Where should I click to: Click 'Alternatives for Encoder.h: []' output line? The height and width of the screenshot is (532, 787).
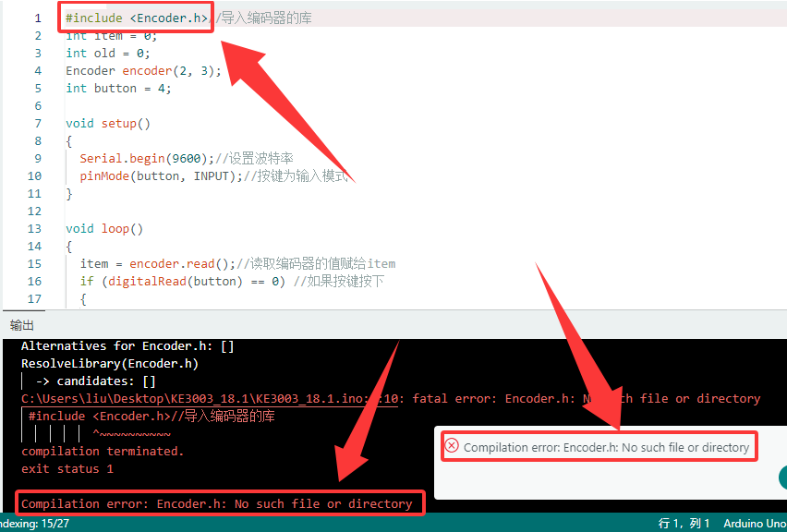point(127,345)
